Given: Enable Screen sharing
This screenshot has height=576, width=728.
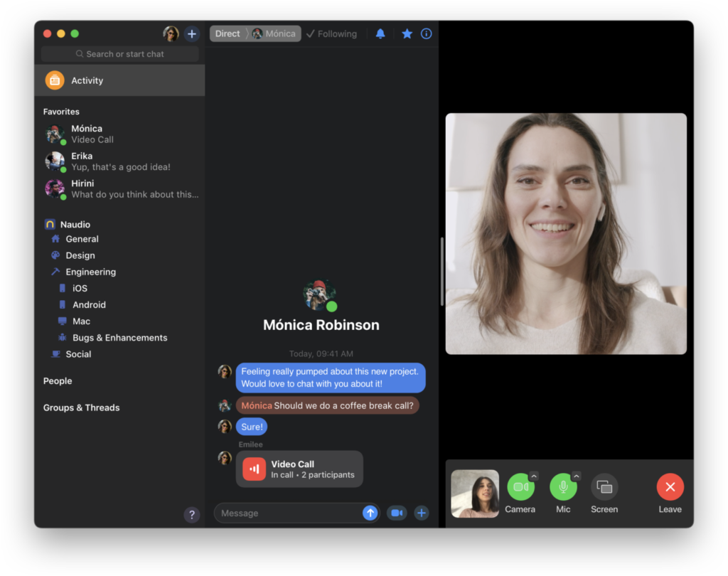Looking at the screenshot, I should 604,486.
